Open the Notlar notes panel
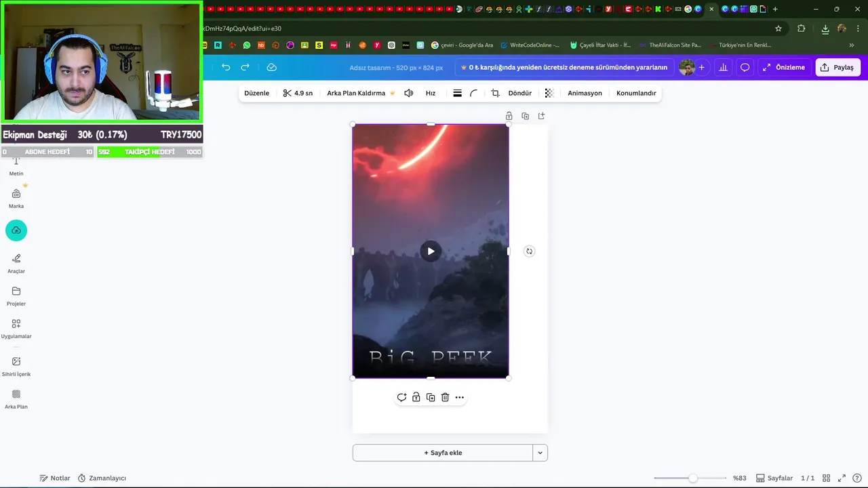The image size is (868, 488). pyautogui.click(x=55, y=478)
